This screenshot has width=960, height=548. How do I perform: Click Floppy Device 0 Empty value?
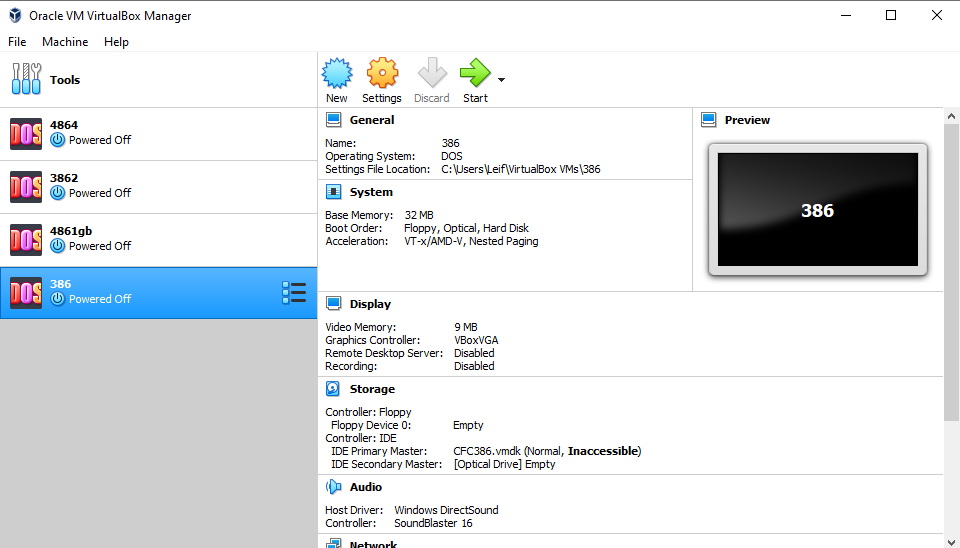point(468,425)
